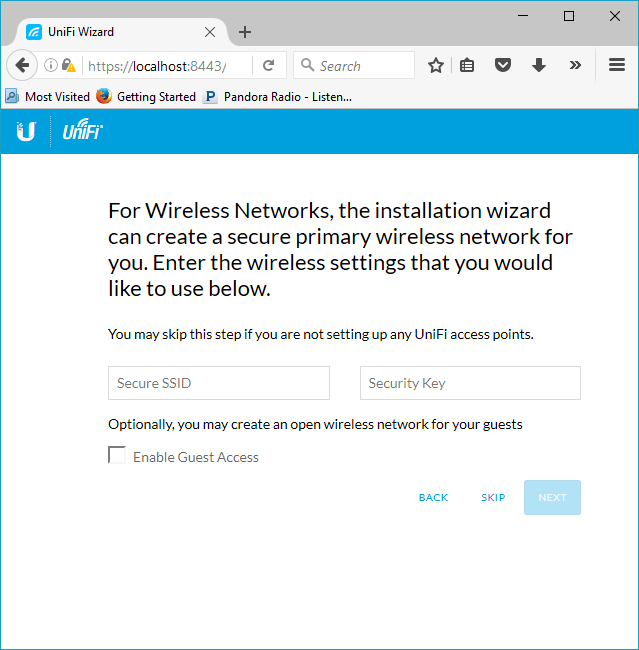639x650 pixels.
Task: Enable the Guest Access checkbox
Action: point(117,456)
